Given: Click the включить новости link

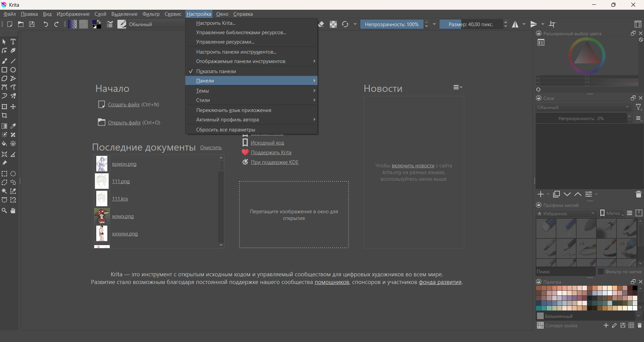Looking at the screenshot, I should [413, 166].
